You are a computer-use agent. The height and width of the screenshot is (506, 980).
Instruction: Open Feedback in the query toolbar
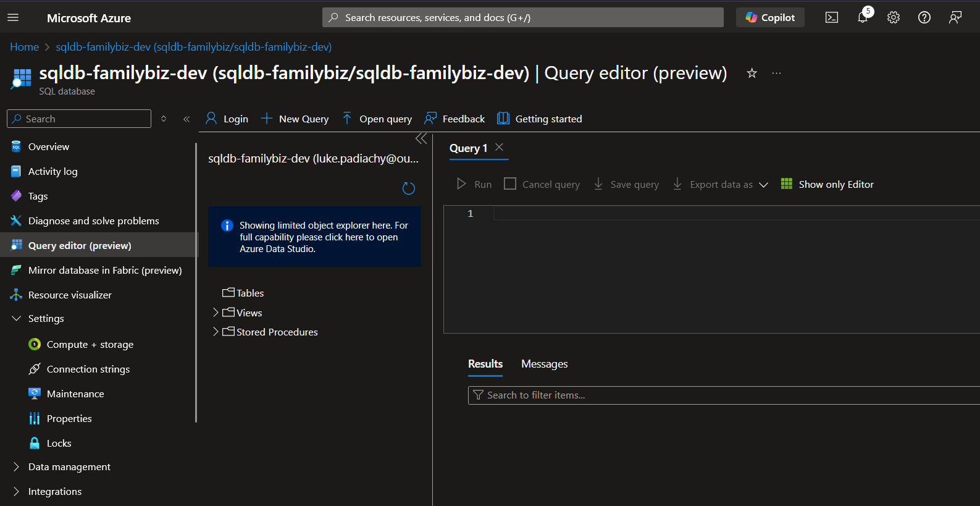pos(455,119)
